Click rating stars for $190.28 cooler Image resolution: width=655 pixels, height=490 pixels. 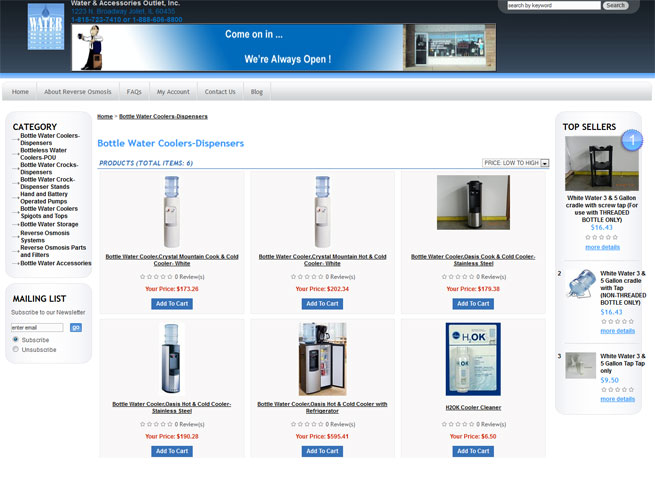click(x=156, y=424)
